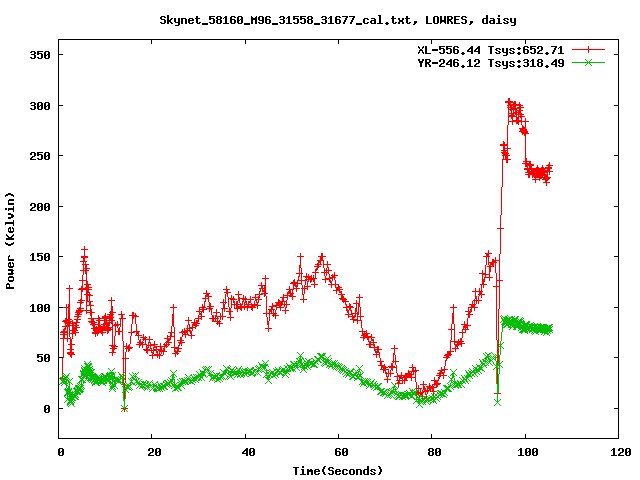Click the Power (Kelvin) axis label

point(10,241)
